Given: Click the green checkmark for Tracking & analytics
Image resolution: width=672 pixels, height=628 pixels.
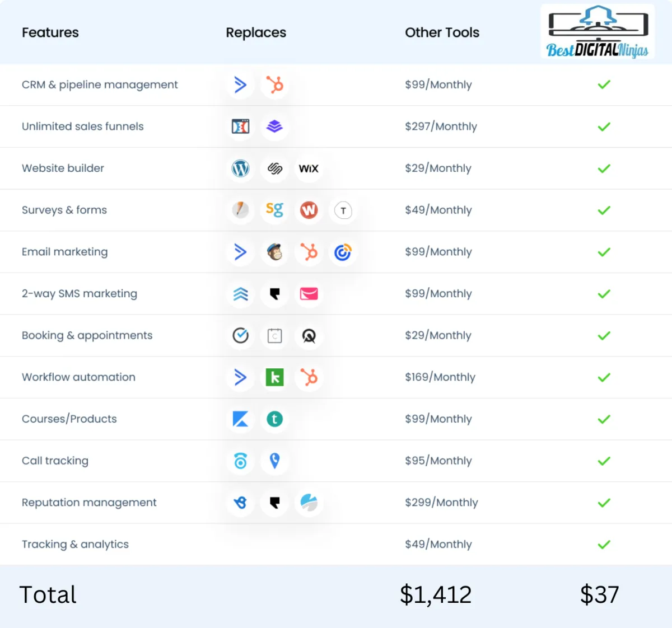Looking at the screenshot, I should click(x=604, y=545).
